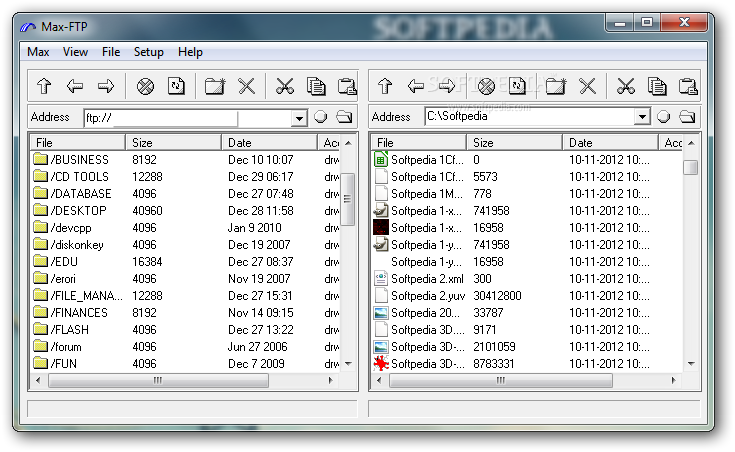This screenshot has width=735, height=452.
Task: Click local pane vertical scrollbar thumb
Action: pyautogui.click(x=690, y=167)
